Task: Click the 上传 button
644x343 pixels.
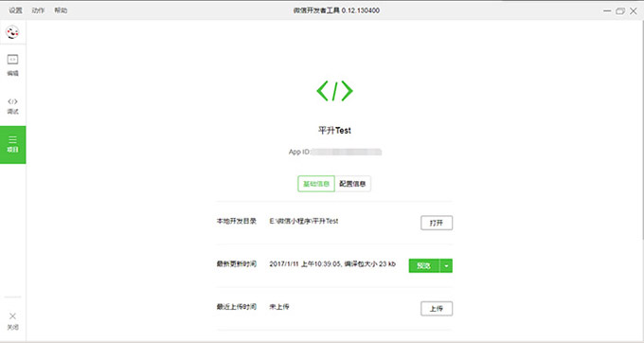Action: pos(437,309)
